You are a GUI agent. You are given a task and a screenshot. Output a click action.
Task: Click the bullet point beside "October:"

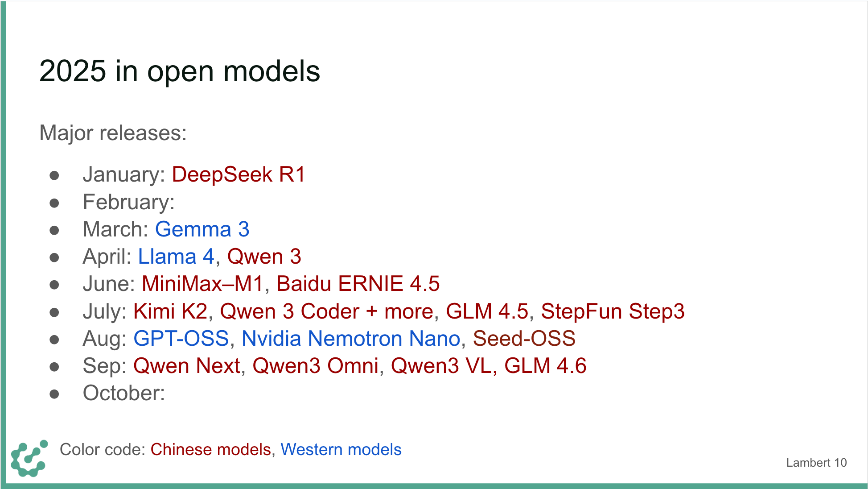pyautogui.click(x=54, y=394)
